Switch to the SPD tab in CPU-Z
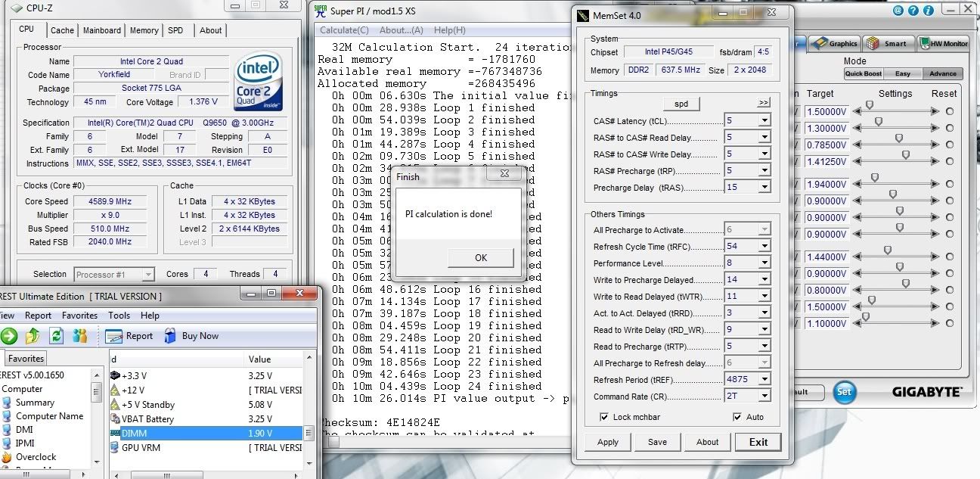Image resolution: width=980 pixels, height=479 pixels. pos(175,30)
